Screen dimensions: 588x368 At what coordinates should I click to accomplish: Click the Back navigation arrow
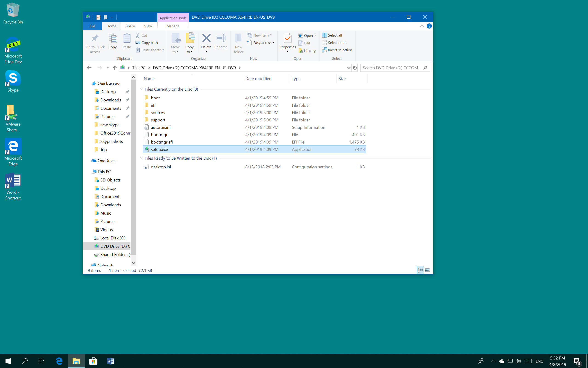[89, 68]
